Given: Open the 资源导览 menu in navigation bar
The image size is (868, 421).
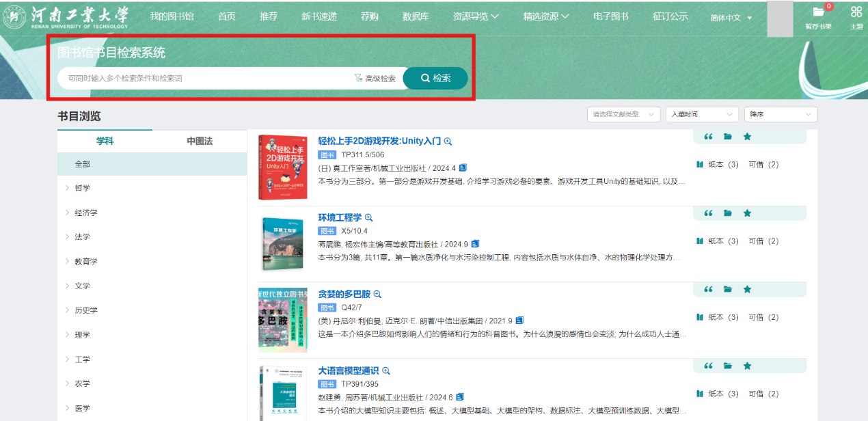Looking at the screenshot, I should [x=476, y=16].
